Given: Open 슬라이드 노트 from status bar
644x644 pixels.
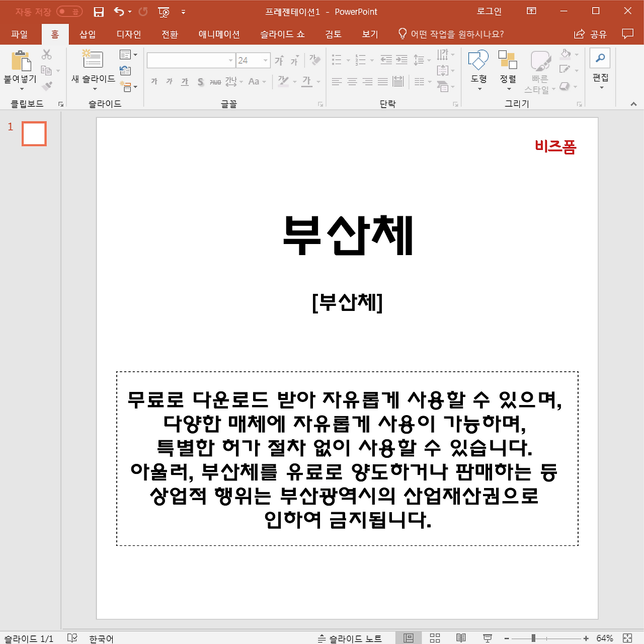Looking at the screenshot, I should pyautogui.click(x=351, y=638).
